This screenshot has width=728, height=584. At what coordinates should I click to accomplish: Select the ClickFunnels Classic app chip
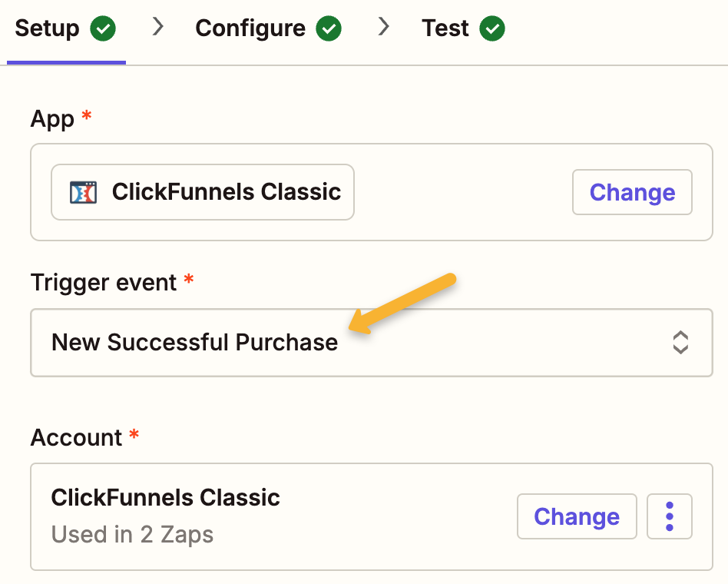click(x=203, y=192)
